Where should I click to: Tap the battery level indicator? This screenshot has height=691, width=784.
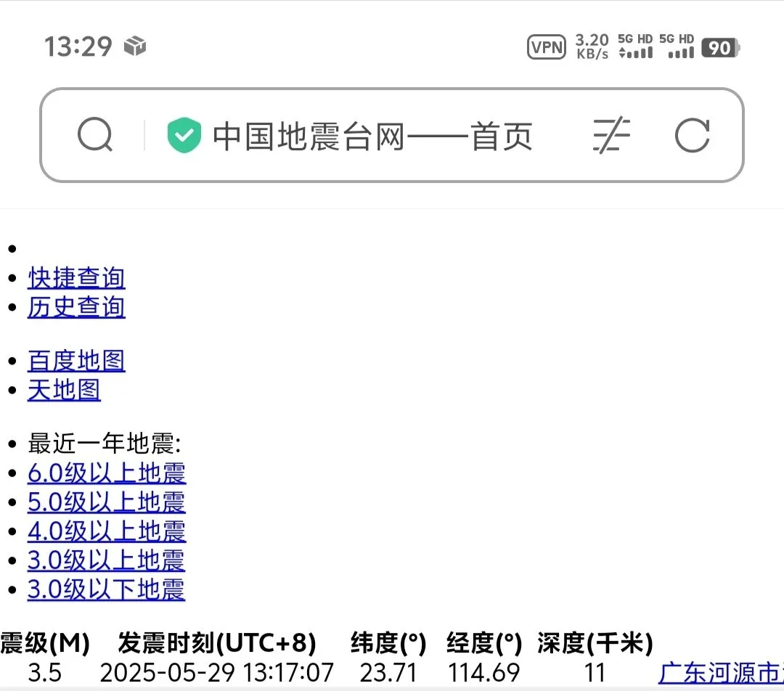tap(720, 48)
